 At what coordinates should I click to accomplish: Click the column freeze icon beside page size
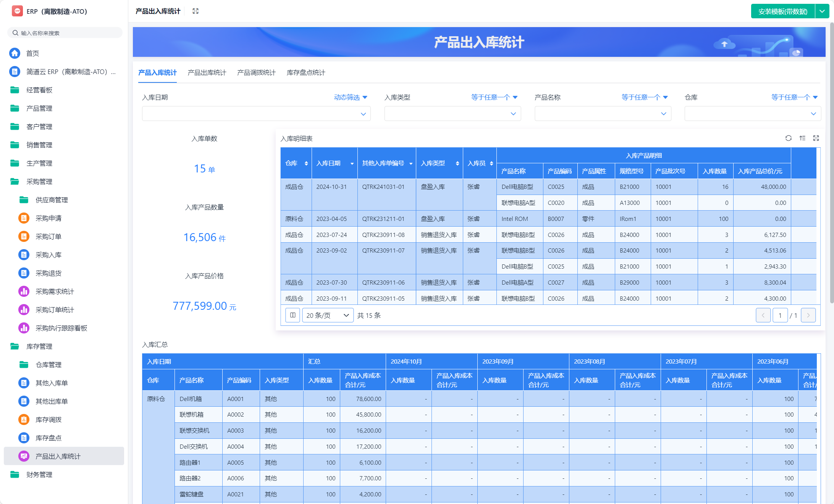(293, 315)
